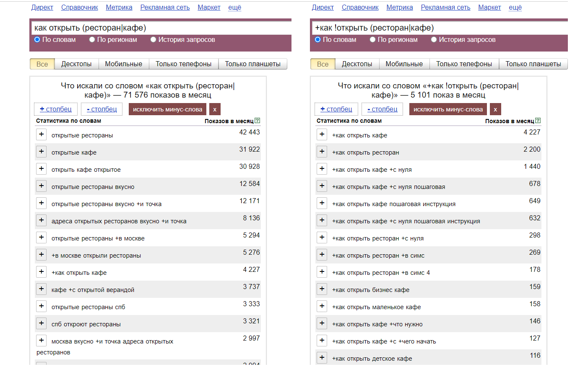Focus the left search field 'как открыть (ресторан|кафе)'

click(x=161, y=28)
